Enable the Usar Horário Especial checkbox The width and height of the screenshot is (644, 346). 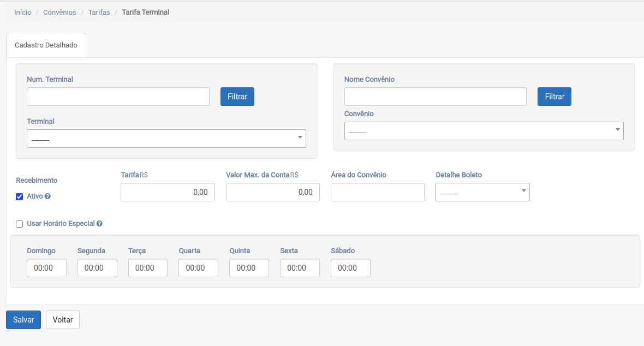click(x=20, y=224)
